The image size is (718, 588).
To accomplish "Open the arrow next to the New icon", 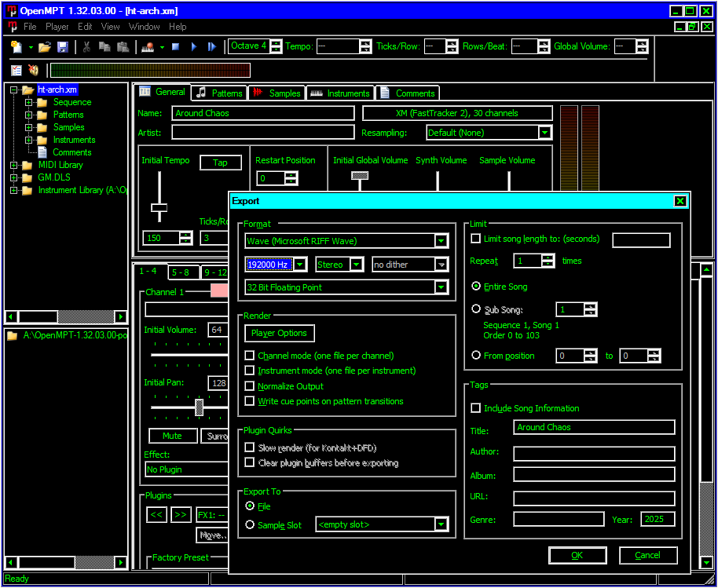I will tap(31, 47).
